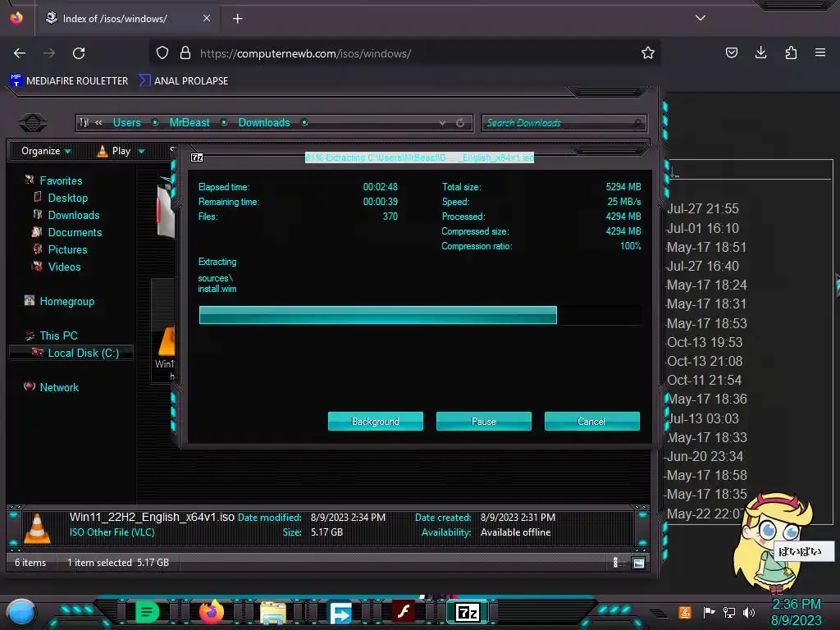Click the Windows Start orb

click(x=21, y=613)
